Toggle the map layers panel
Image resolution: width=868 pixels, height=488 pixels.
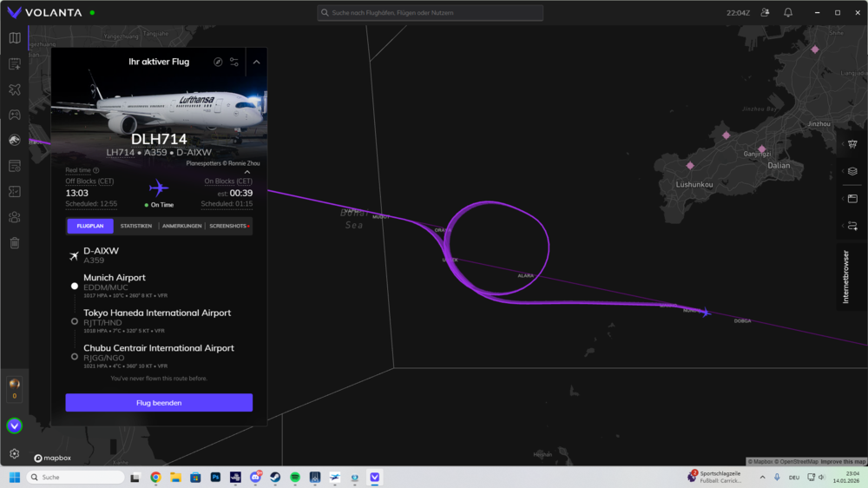pyautogui.click(x=852, y=171)
